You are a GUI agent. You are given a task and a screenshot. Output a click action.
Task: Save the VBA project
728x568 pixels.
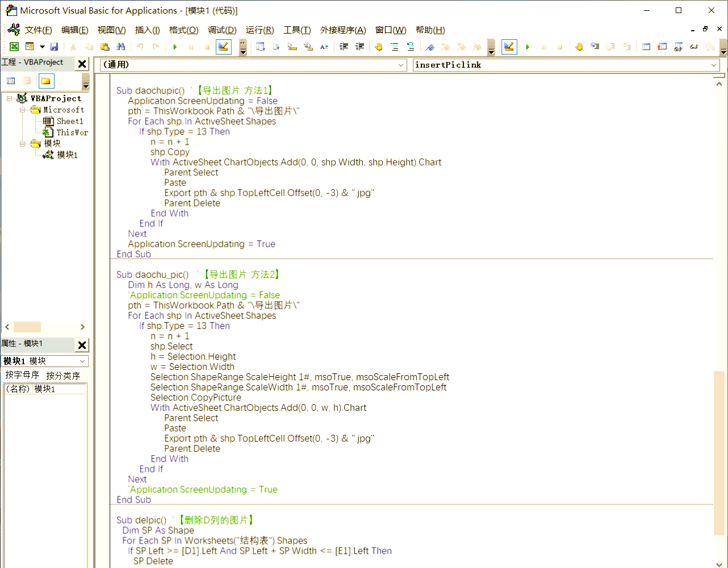[x=54, y=47]
